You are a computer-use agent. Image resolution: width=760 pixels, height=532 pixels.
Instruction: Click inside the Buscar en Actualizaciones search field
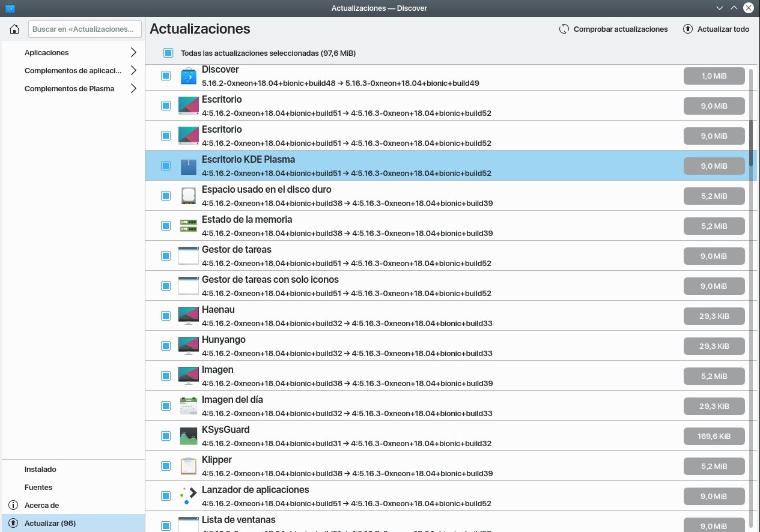point(85,29)
